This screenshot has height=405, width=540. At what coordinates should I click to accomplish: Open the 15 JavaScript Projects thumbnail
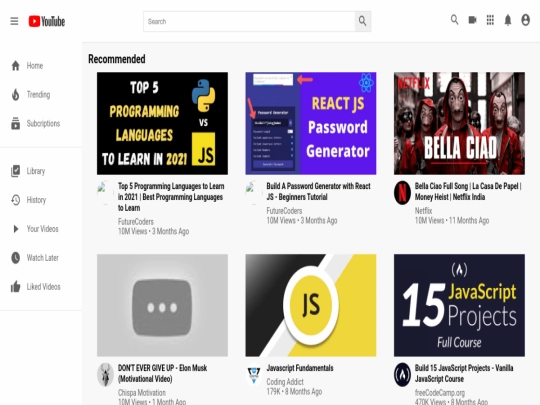pyautogui.click(x=459, y=305)
